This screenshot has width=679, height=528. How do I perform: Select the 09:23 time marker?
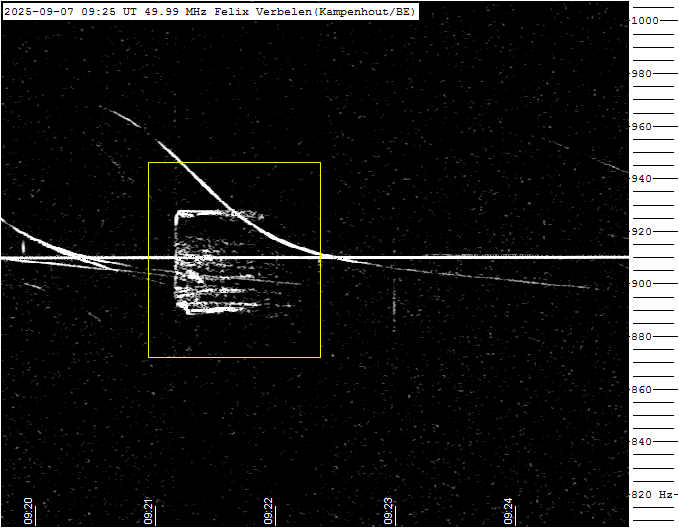point(389,511)
